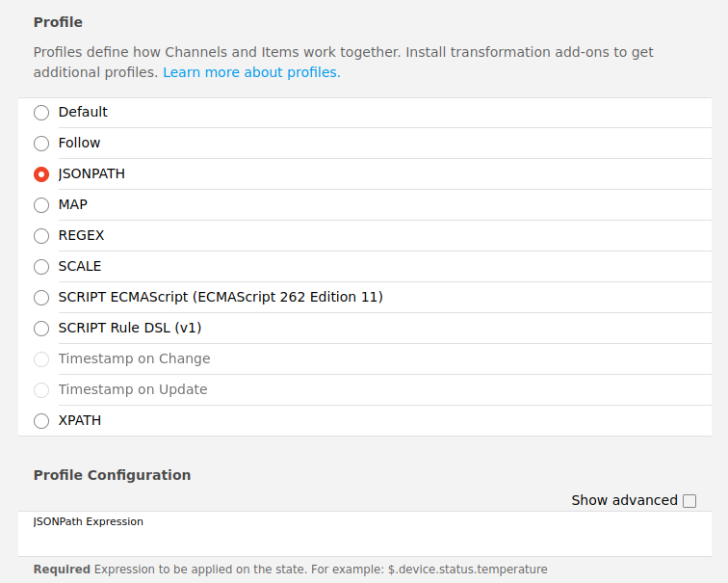Pick the SCRIPT Rule DSL (v1) profile

pos(41,329)
